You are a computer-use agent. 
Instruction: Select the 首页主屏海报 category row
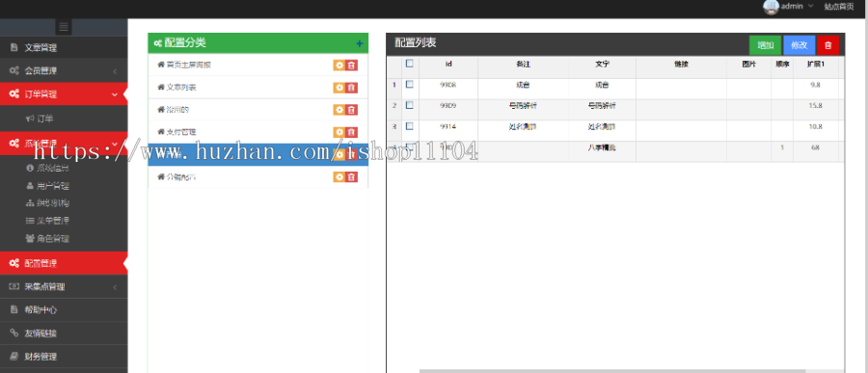(x=258, y=66)
